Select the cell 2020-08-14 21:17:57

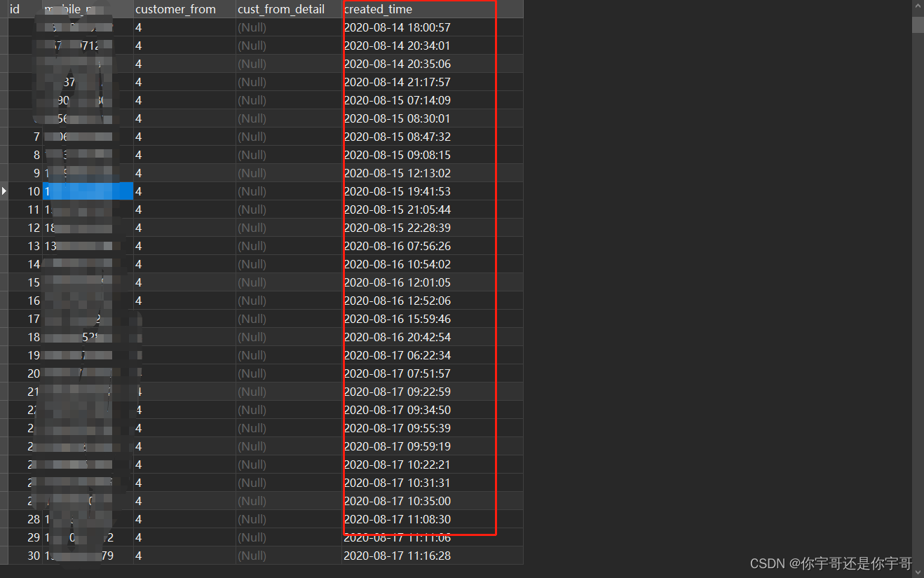[433, 82]
